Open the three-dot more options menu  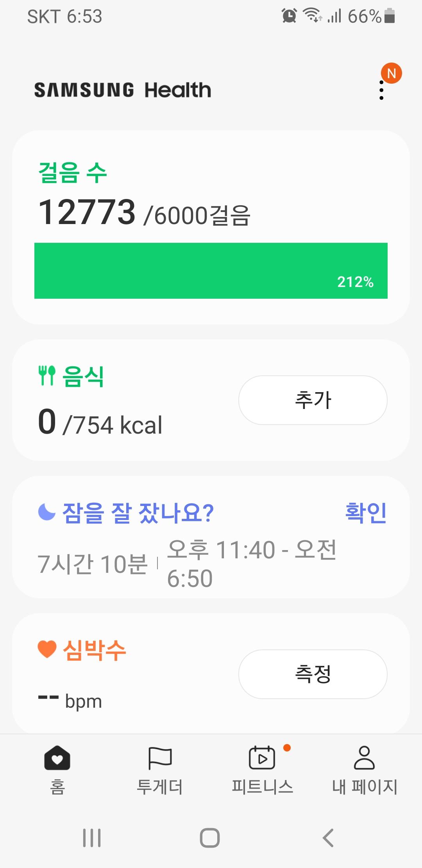pos(381,90)
